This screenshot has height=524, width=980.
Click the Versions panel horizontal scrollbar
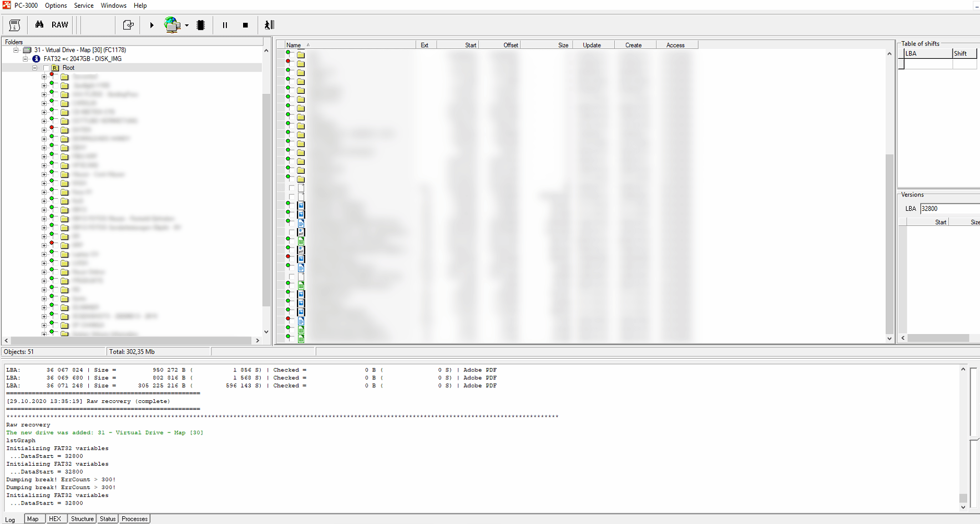[x=938, y=338]
